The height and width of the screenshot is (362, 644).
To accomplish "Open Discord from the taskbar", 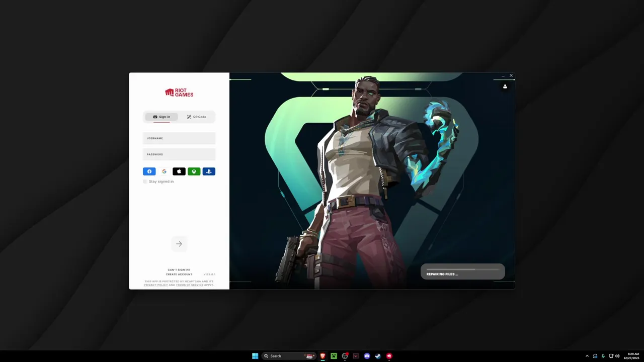I will pos(367,356).
